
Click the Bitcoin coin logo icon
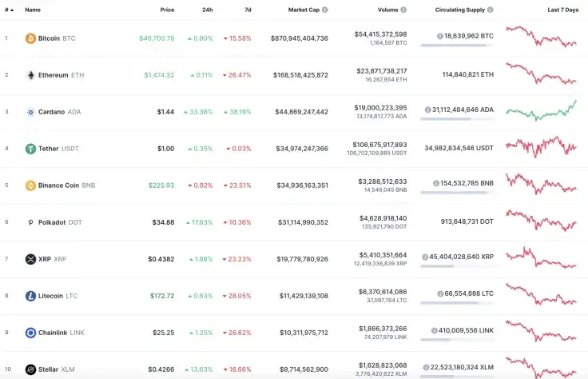30,38
